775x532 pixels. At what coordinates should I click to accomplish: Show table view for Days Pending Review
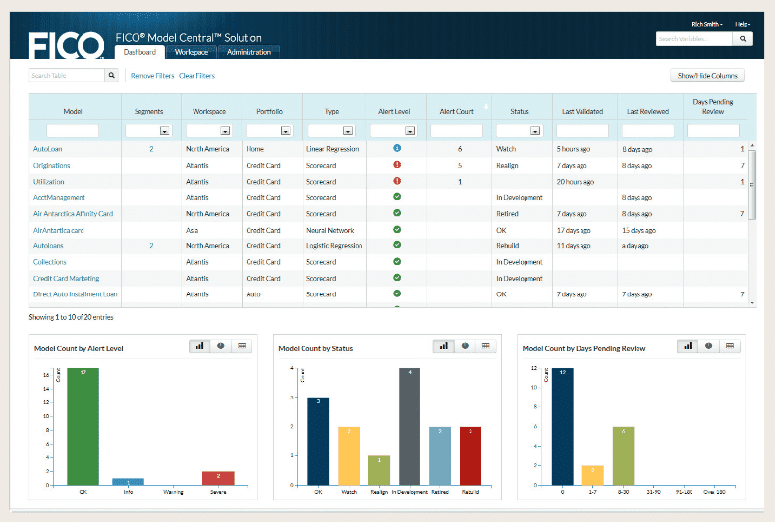point(730,346)
